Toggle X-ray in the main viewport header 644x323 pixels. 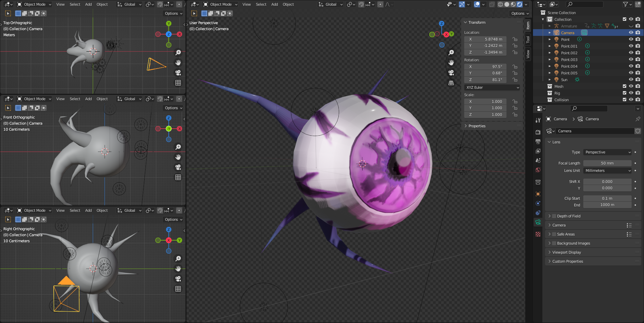coord(492,4)
